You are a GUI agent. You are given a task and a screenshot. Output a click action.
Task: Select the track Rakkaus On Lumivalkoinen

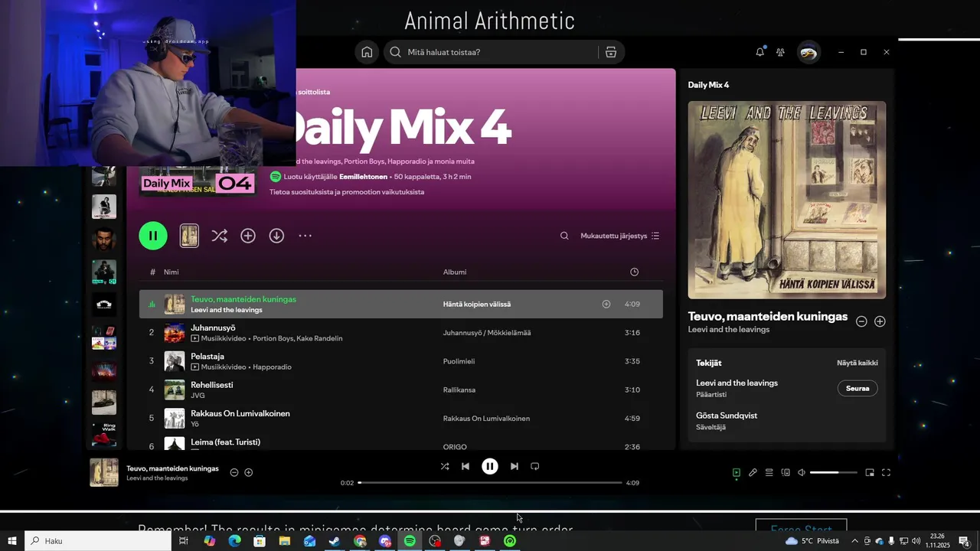point(240,413)
